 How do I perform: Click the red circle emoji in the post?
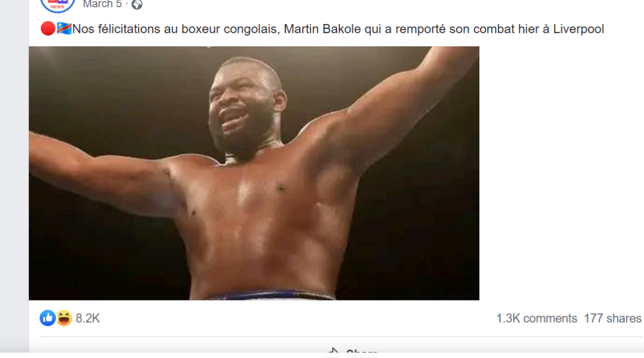coord(48,28)
